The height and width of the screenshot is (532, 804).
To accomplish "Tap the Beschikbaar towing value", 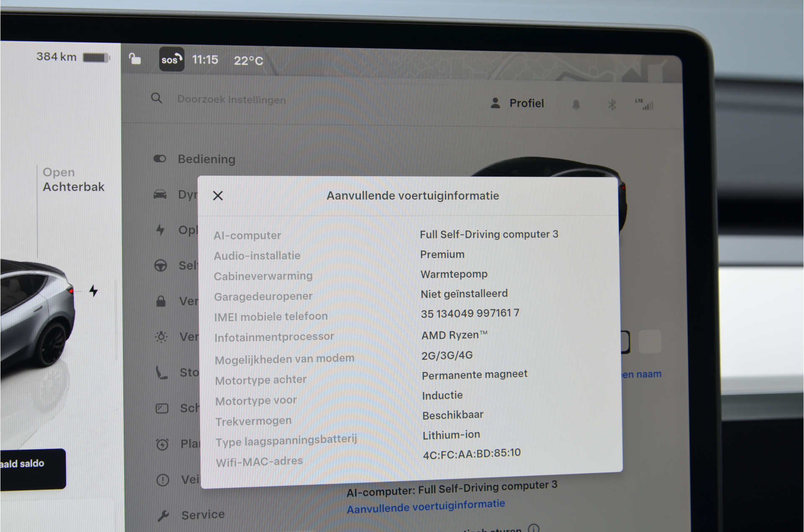I will click(x=453, y=415).
